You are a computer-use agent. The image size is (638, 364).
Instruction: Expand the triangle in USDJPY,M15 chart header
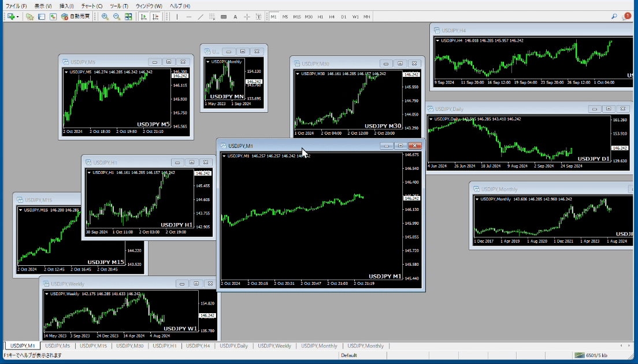pyautogui.click(x=21, y=210)
